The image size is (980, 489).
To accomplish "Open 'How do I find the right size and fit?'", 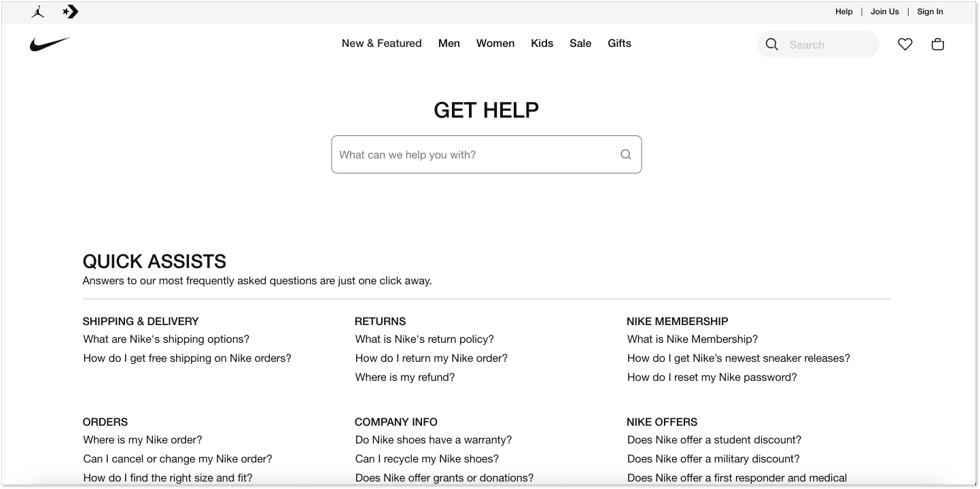I will coord(167,478).
